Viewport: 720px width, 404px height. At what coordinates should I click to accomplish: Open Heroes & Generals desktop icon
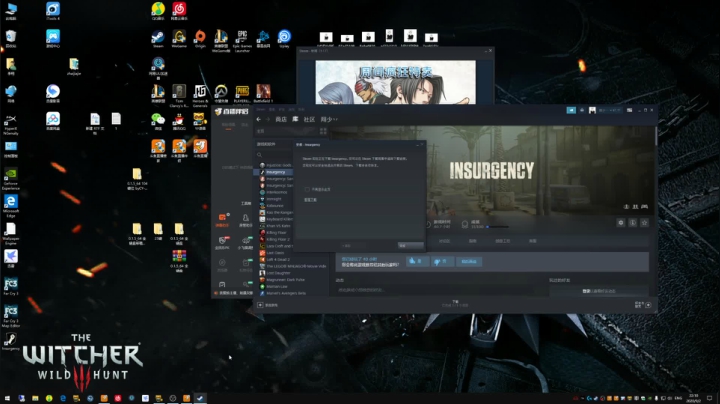(200, 96)
